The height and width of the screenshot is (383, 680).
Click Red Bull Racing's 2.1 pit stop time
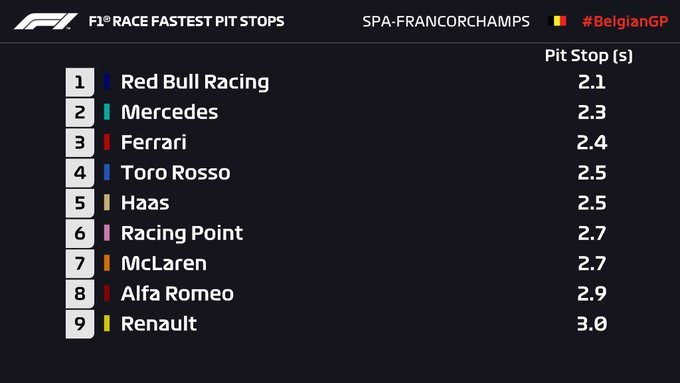point(592,82)
